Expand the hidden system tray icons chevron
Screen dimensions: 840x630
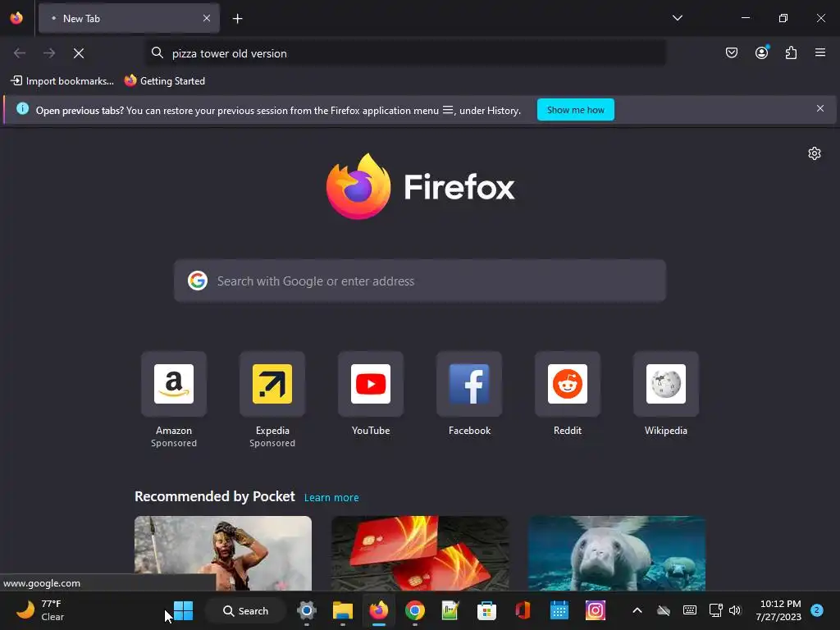tap(637, 610)
